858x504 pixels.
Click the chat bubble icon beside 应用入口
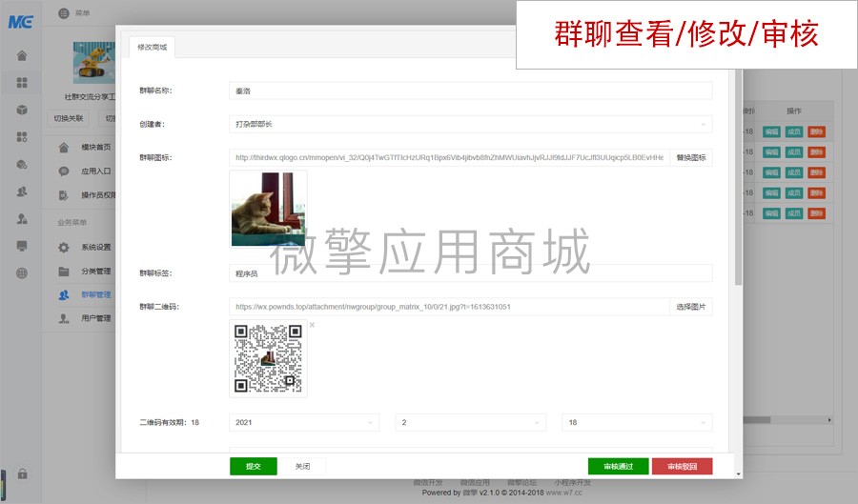tap(64, 171)
